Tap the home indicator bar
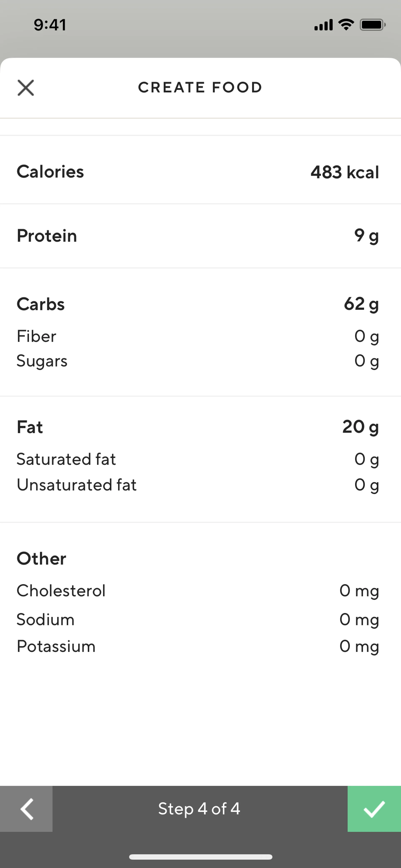The image size is (401, 868). click(200, 857)
